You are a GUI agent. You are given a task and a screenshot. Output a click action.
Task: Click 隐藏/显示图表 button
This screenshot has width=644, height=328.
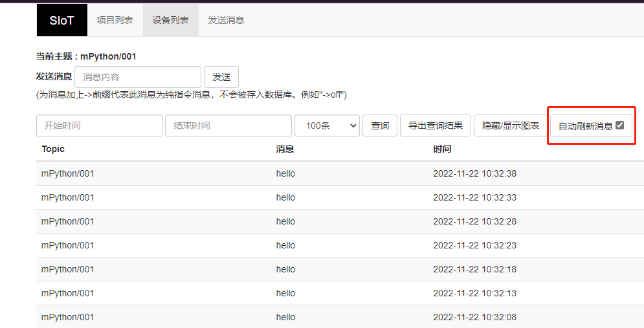tap(511, 126)
